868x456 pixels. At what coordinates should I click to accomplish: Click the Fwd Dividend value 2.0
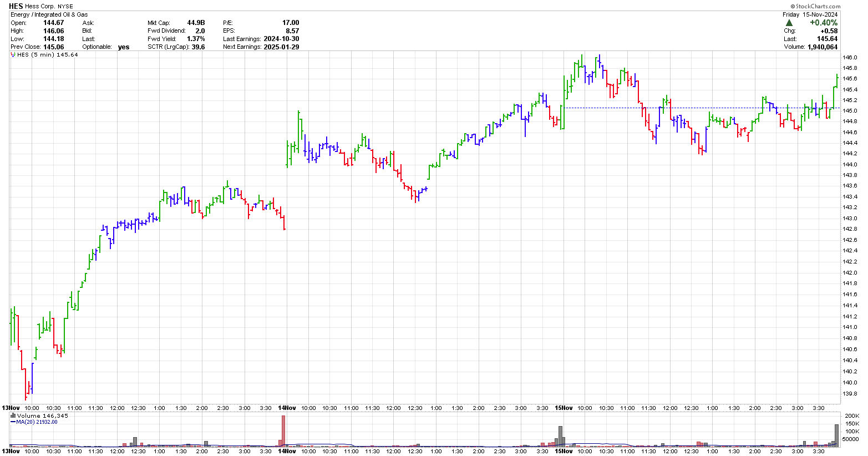click(200, 31)
